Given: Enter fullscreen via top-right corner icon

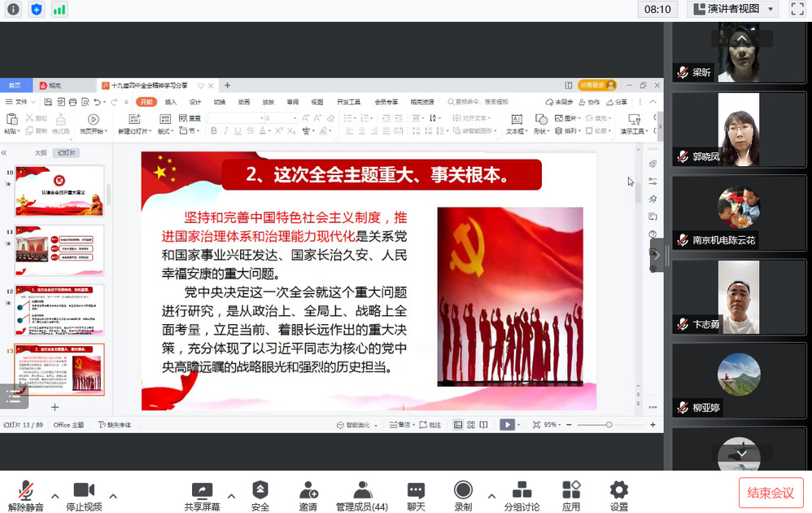Looking at the screenshot, I should (x=797, y=9).
